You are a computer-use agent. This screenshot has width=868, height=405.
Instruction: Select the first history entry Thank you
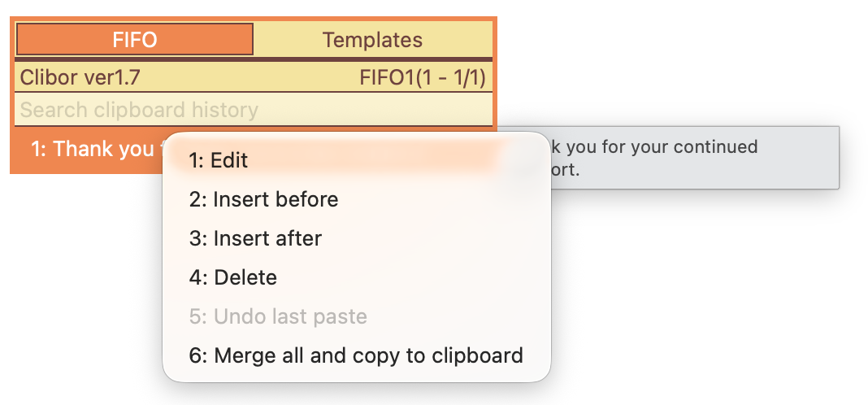[x=89, y=149]
